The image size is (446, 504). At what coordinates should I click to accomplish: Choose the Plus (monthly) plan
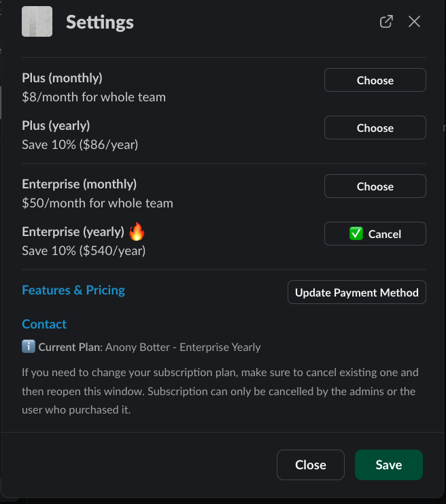point(375,80)
